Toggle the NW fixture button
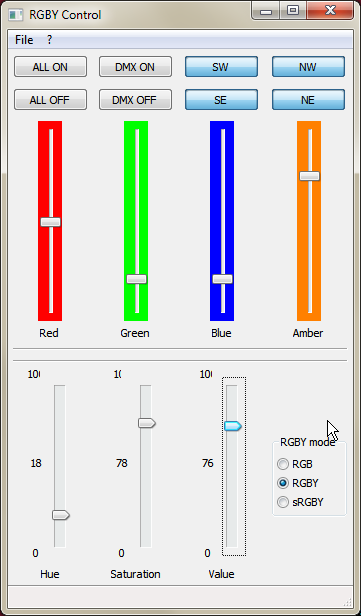Viewport: 361px width, 616px height. pyautogui.click(x=308, y=67)
